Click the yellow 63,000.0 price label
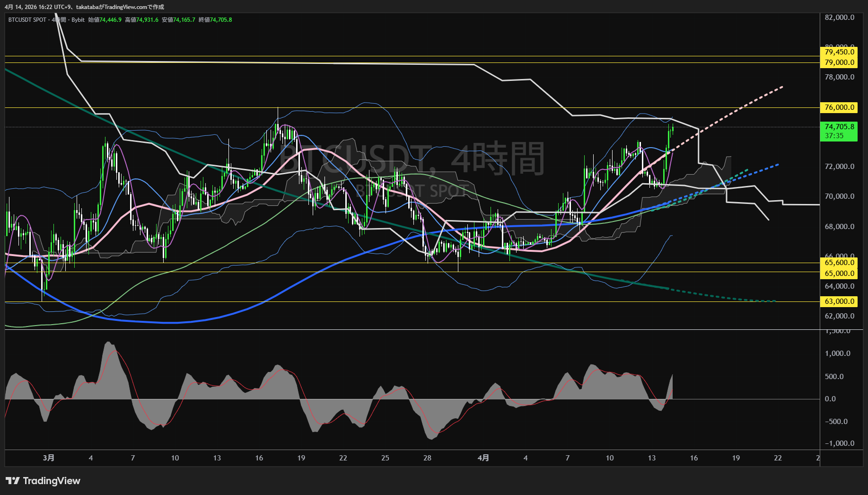This screenshot has height=495, width=868. 839,301
